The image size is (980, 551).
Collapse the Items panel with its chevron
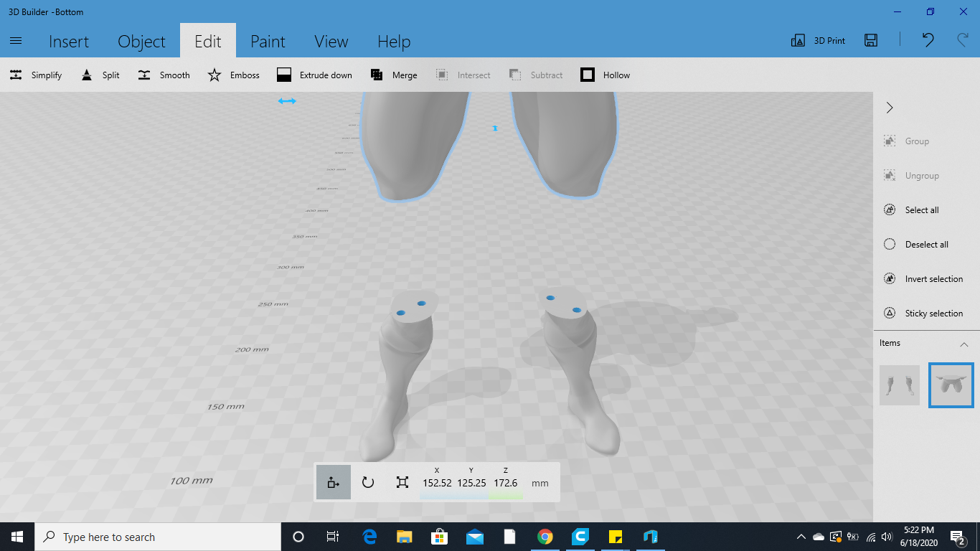pos(964,343)
